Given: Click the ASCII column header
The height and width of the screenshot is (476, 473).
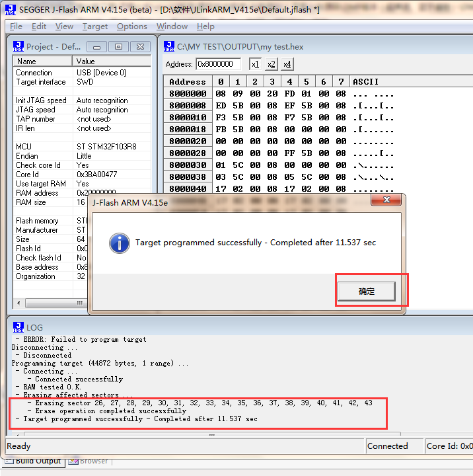Looking at the screenshot, I should (411, 82).
